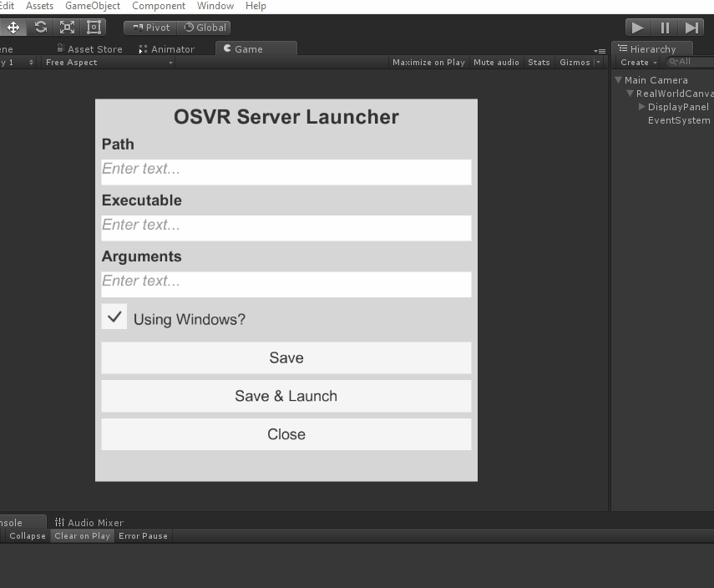The height and width of the screenshot is (588, 714).
Task: Open the Window menu
Action: tap(215, 6)
